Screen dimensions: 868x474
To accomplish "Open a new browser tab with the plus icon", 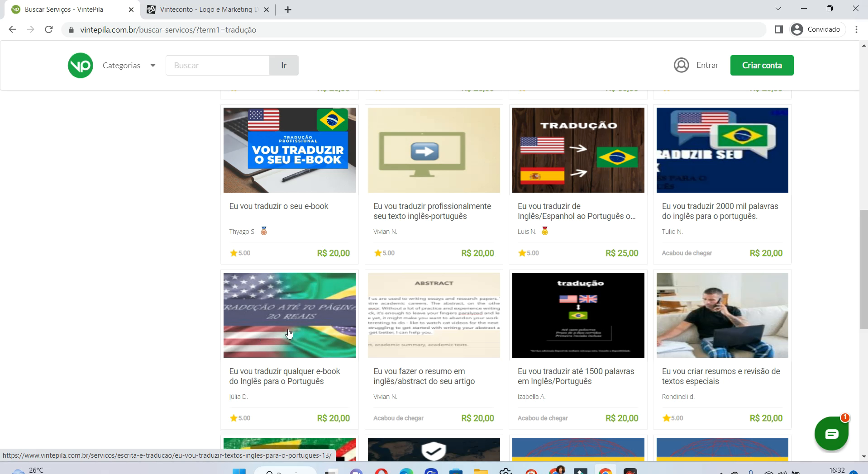I will pyautogui.click(x=288, y=9).
